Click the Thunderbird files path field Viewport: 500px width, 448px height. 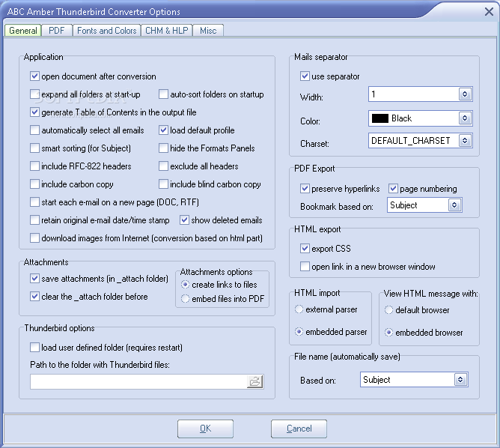pos(138,381)
